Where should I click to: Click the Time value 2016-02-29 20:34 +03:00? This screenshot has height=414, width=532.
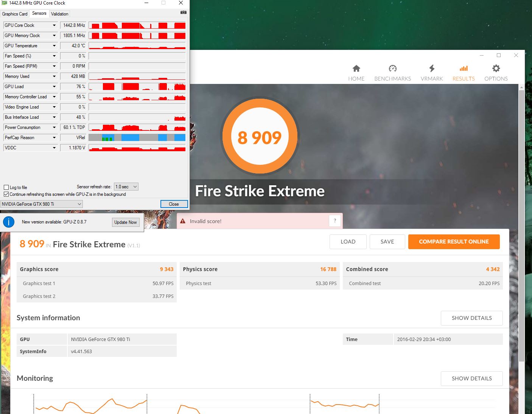pos(424,339)
